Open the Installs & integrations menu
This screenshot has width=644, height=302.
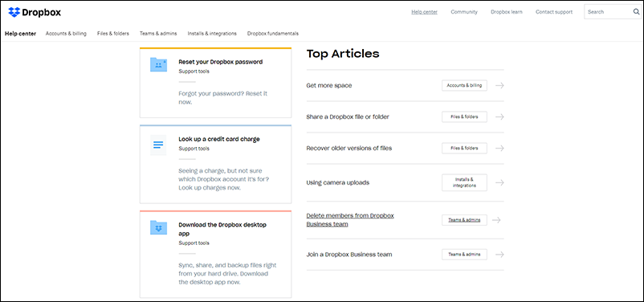(212, 34)
